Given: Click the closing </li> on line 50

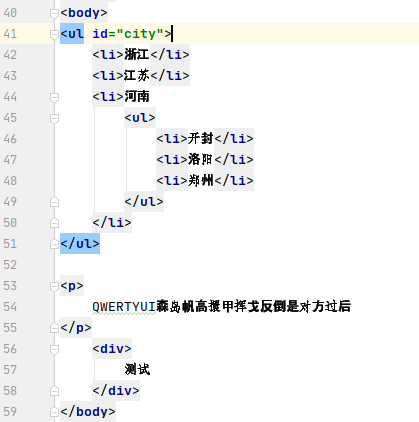Looking at the screenshot, I should [112, 223].
